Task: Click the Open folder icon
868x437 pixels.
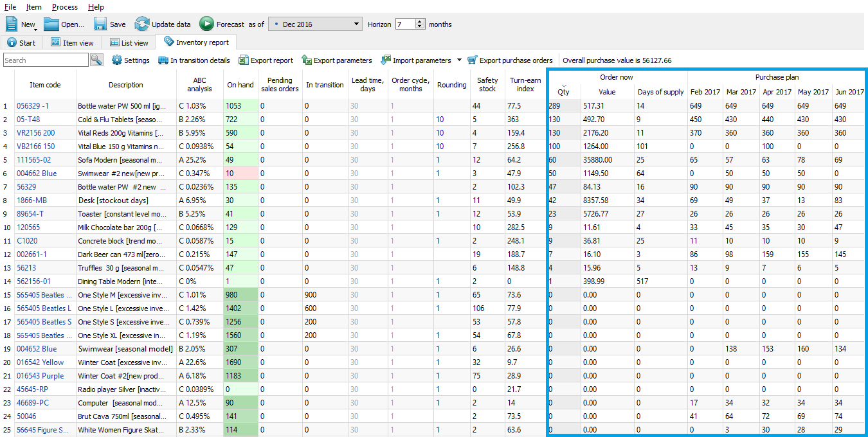Action: (51, 24)
